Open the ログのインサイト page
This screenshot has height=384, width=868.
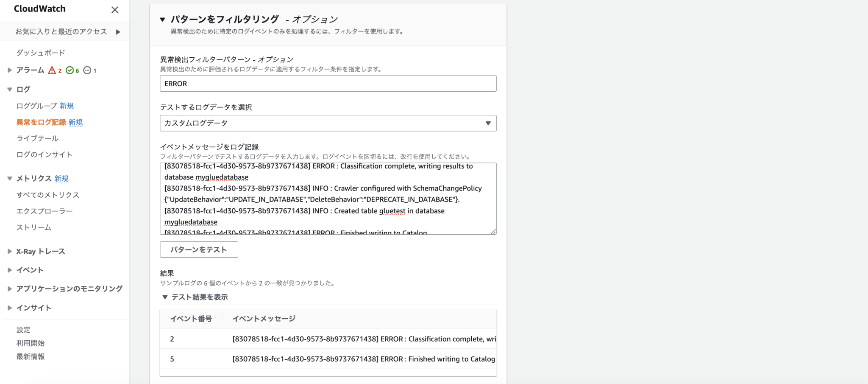point(44,154)
